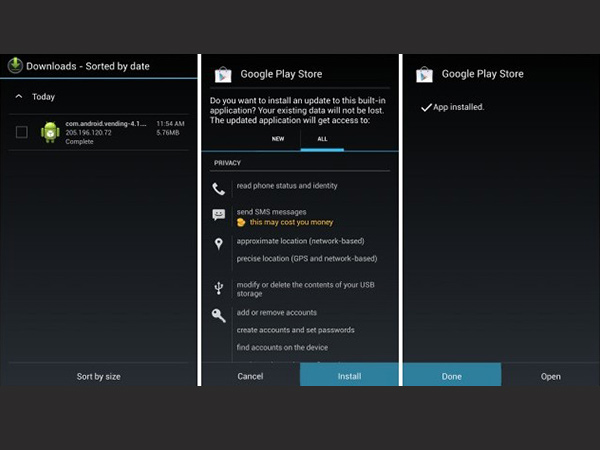The image size is (600, 450).
Task: Tap the phone status permission icon
Action: pos(218,189)
